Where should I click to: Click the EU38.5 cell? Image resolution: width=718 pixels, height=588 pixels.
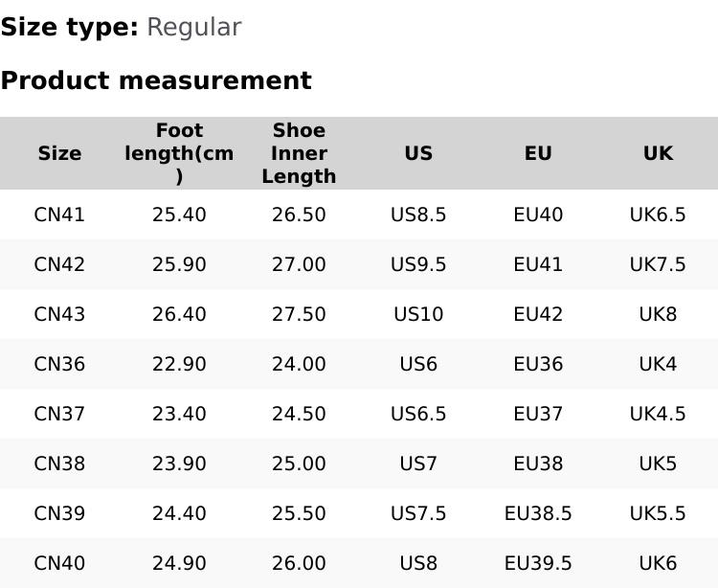pos(538,513)
